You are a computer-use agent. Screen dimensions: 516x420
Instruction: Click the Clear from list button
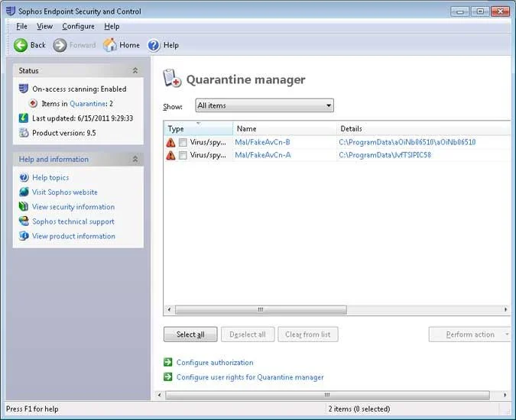[308, 334]
